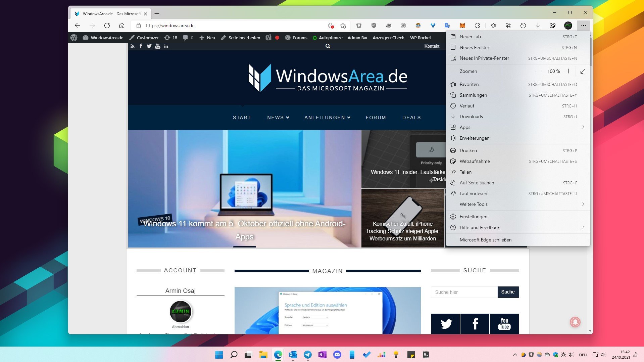Enter full screen zoom mode icon
This screenshot has height=362, width=644.
coord(583,71)
